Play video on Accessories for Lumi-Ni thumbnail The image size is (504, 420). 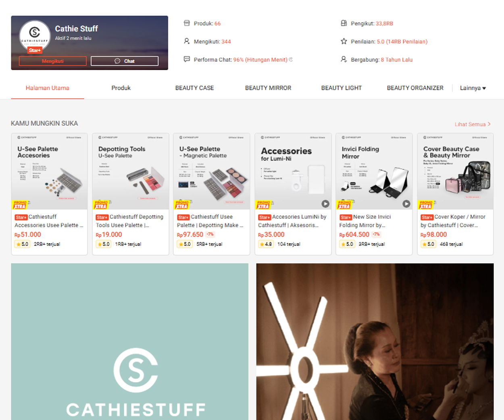(x=325, y=204)
